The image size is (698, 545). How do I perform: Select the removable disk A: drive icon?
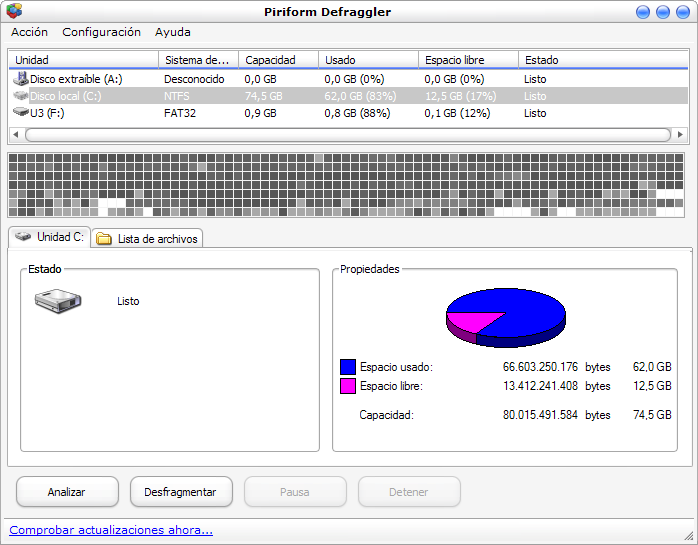[x=21, y=78]
